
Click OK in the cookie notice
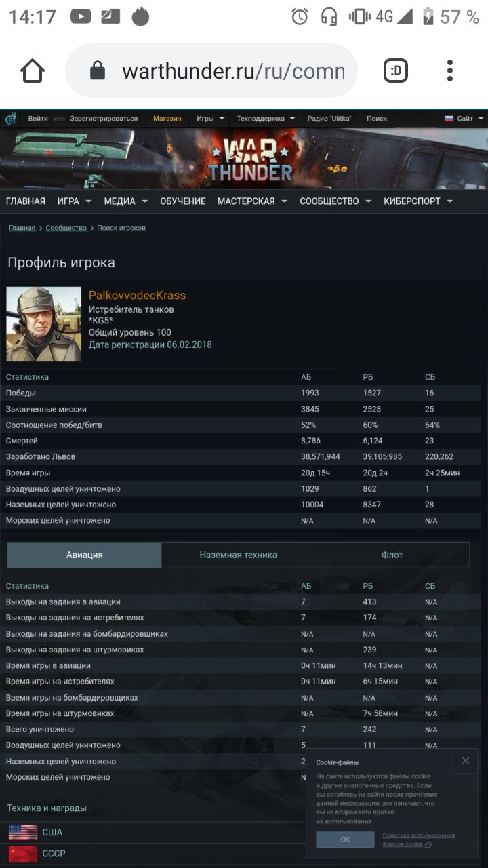click(x=345, y=840)
